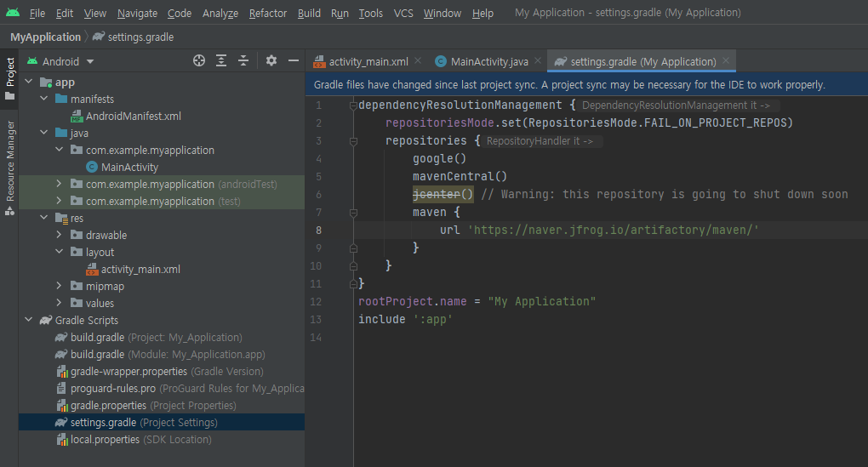Collapse the res folder

[43, 218]
